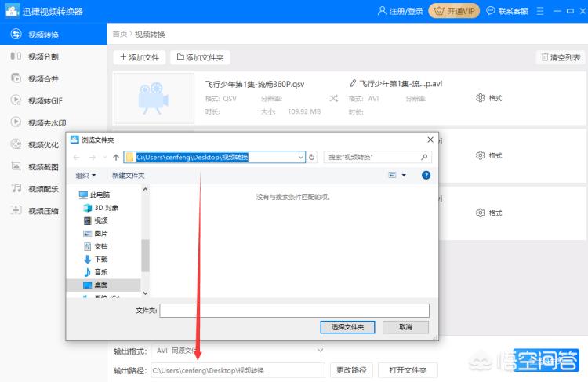The image size is (588, 382).
Task: Click the 视频压缩 compress icon
Action: click(16, 210)
